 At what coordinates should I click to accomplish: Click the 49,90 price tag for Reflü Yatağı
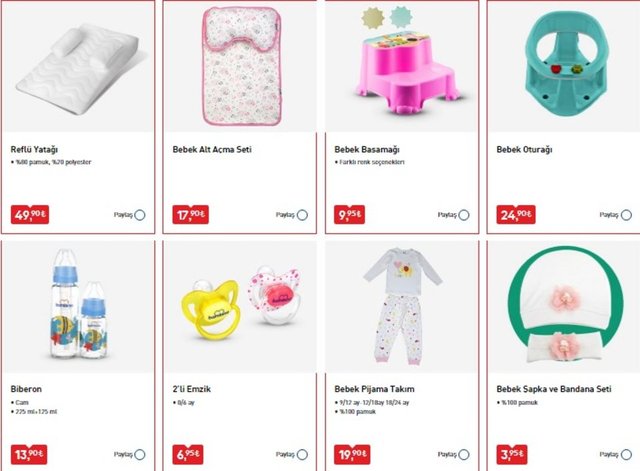point(30,215)
